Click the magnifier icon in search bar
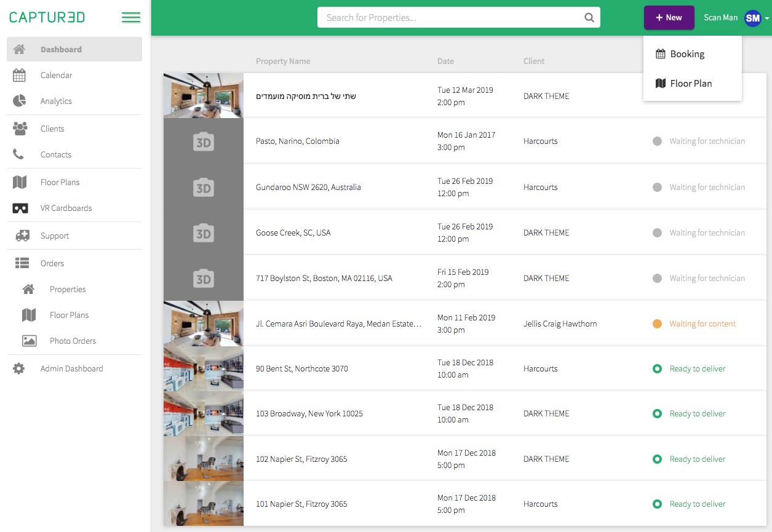Viewport: 772px width, 532px height. pos(589,18)
